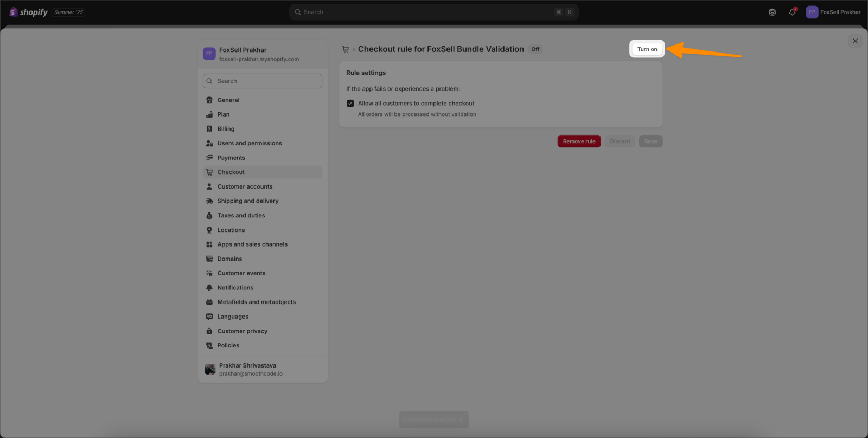Click 'All orders will be processed without validation'

pos(417,114)
